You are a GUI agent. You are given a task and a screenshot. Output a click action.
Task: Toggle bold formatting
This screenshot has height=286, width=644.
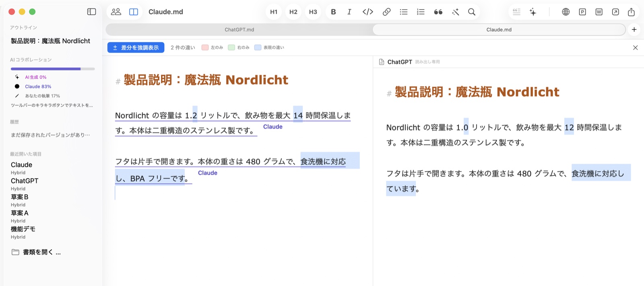point(333,12)
